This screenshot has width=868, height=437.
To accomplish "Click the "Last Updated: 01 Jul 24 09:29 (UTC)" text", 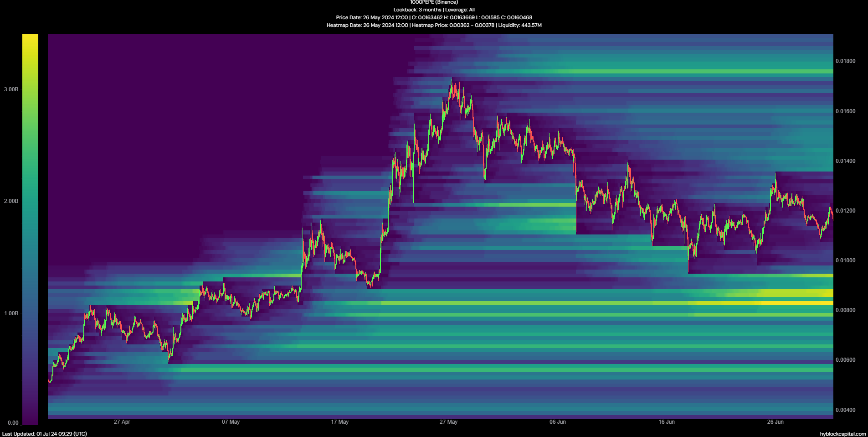I will (x=45, y=434).
